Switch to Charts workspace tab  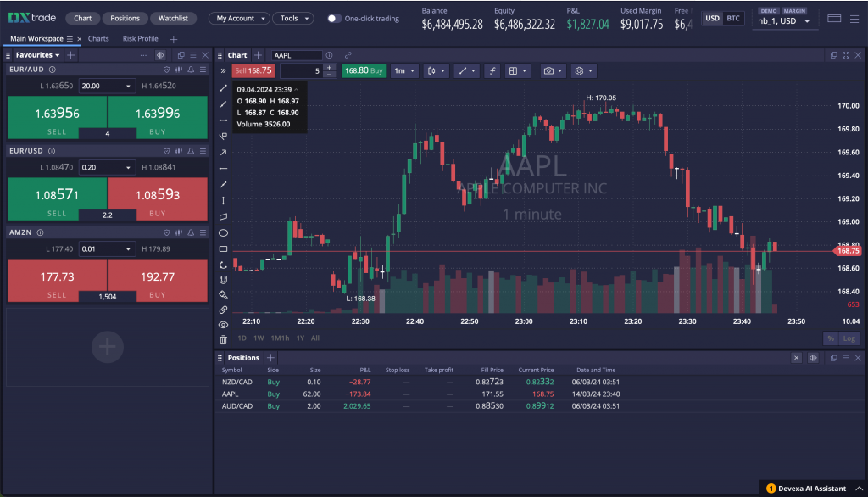pos(98,39)
